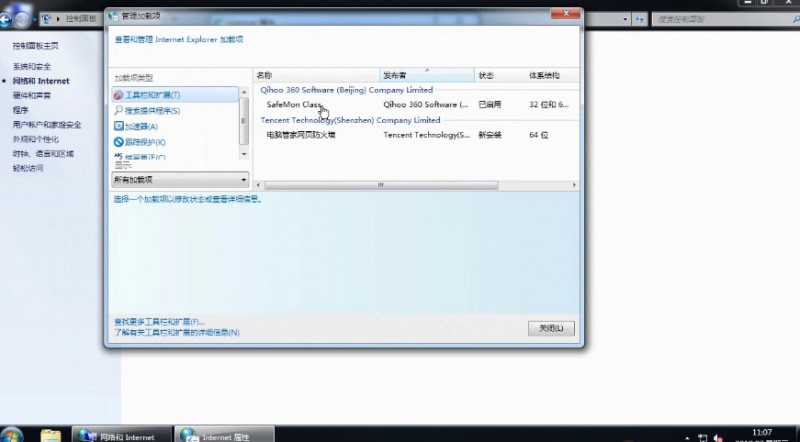Open 所有加载项 display dropdown
This screenshot has height=442, width=800.
(x=180, y=180)
